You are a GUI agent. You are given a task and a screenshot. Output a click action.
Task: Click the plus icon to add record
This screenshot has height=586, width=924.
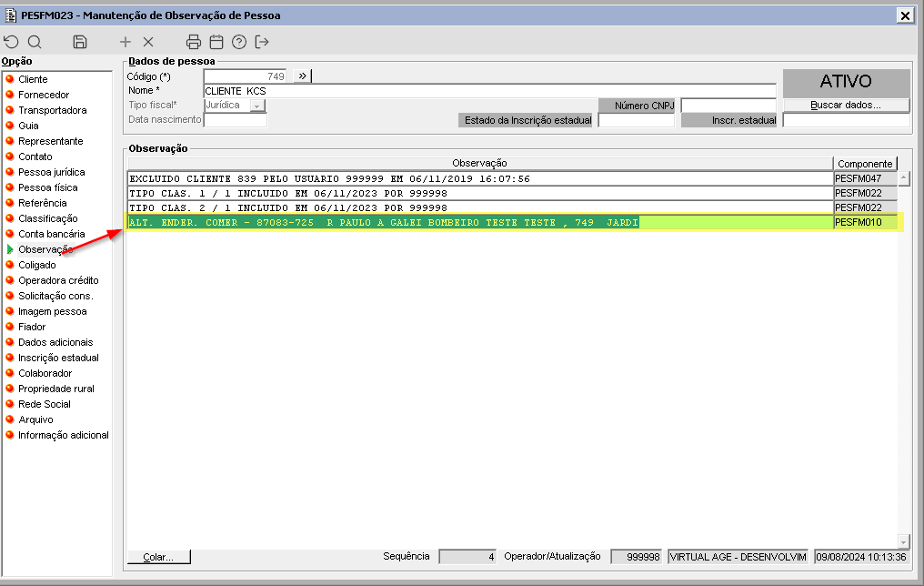coord(125,42)
